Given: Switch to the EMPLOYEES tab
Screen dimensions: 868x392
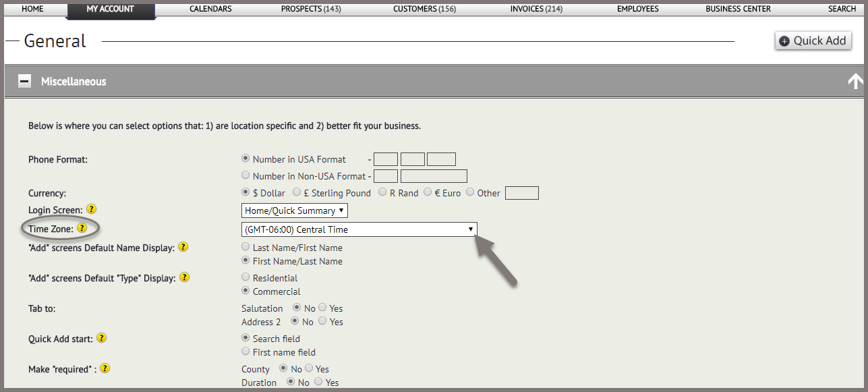Looking at the screenshot, I should [637, 9].
